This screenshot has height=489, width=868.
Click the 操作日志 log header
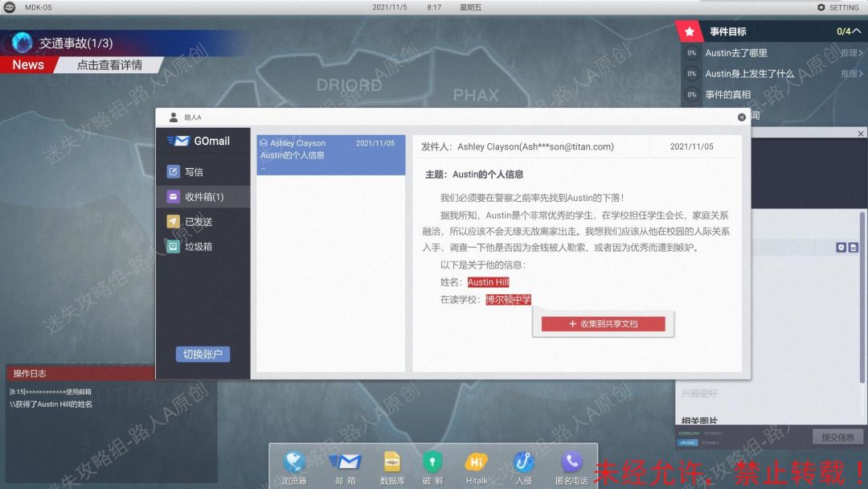[x=80, y=373]
